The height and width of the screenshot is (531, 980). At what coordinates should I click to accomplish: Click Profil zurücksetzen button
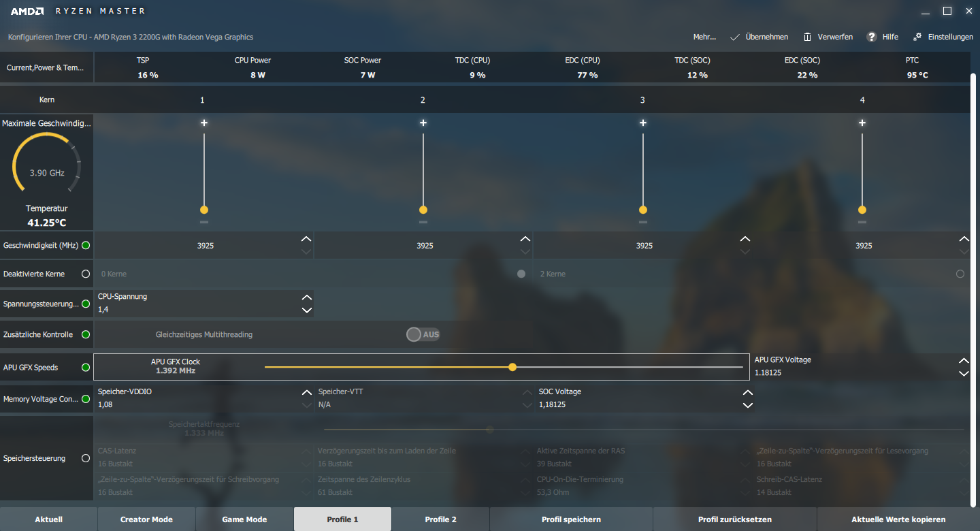[x=734, y=519]
